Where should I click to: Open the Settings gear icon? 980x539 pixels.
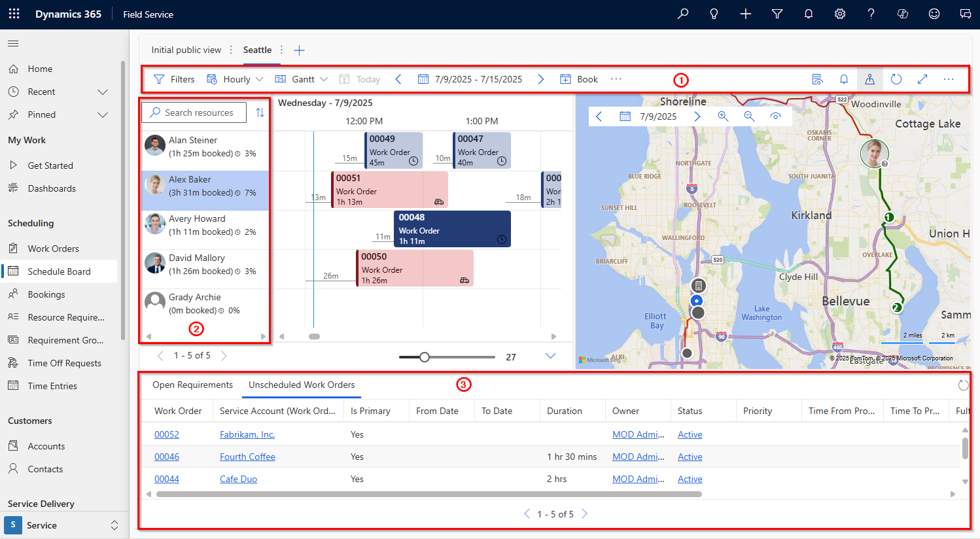click(840, 14)
